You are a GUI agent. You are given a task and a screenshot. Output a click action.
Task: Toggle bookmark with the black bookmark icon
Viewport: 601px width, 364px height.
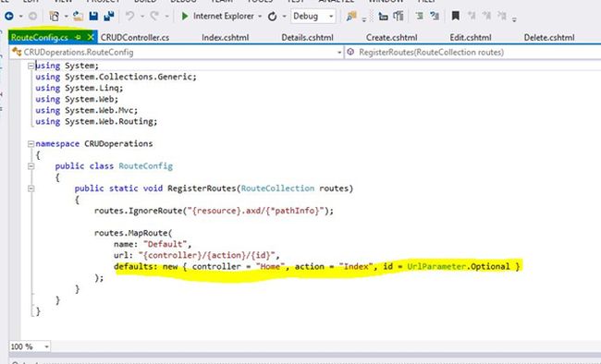(455, 16)
